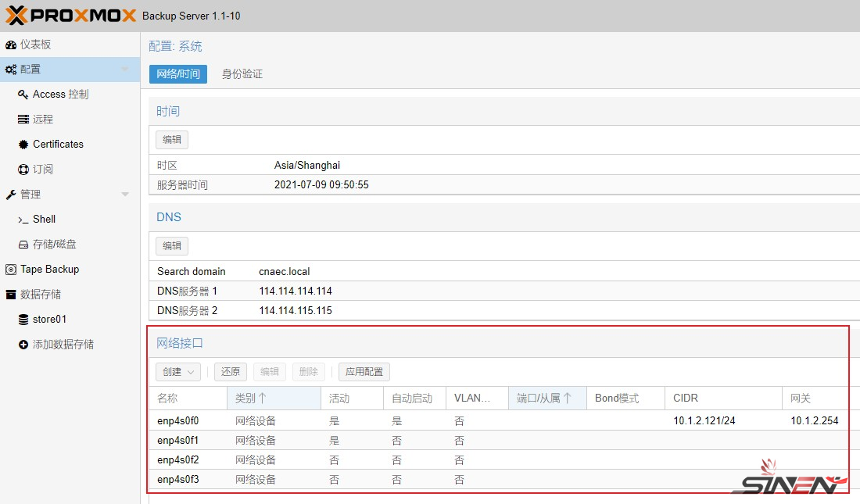Click the server icon for 远程
The image size is (860, 504).
(x=23, y=119)
